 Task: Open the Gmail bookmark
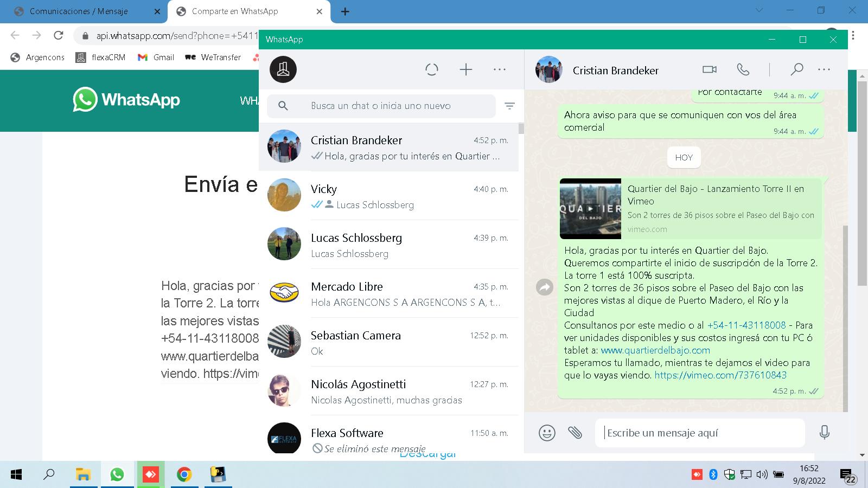pyautogui.click(x=156, y=57)
